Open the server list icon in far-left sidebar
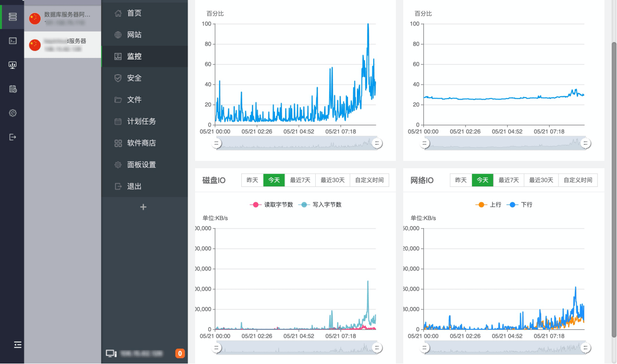The height and width of the screenshot is (364, 617). tap(12, 17)
